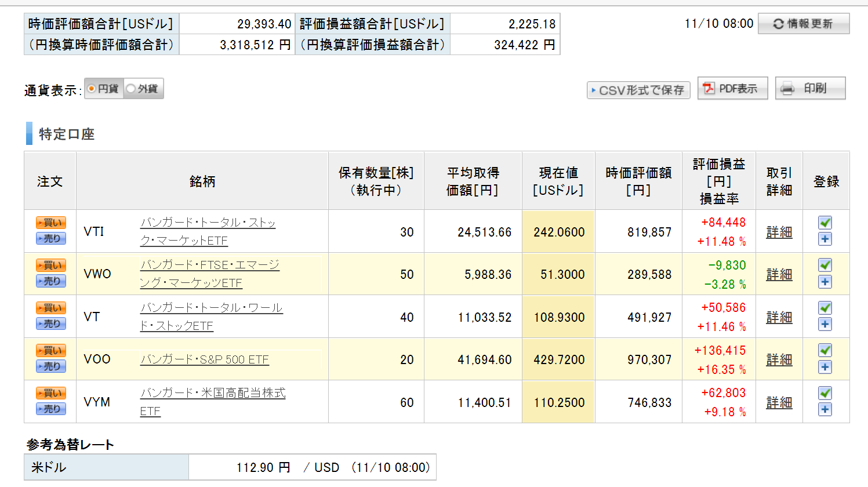Open 詳細 transaction details for VYM
Viewport: 868px width, 487px height.
(779, 402)
